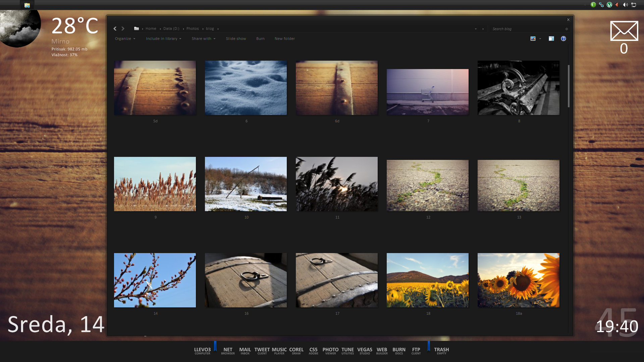644x362 pixels.
Task: Select the snowy well photo 10
Action: click(246, 184)
